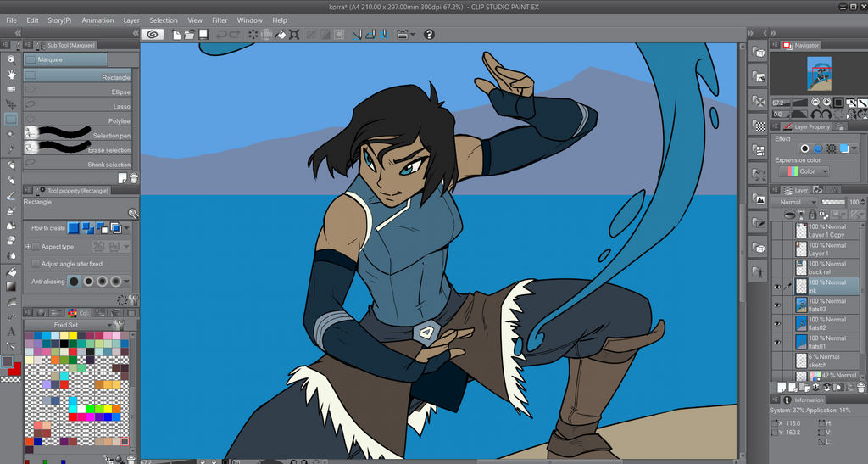Toggle snap to ruler in command bar
Image resolution: width=868 pixels, height=464 pixels.
357,35
